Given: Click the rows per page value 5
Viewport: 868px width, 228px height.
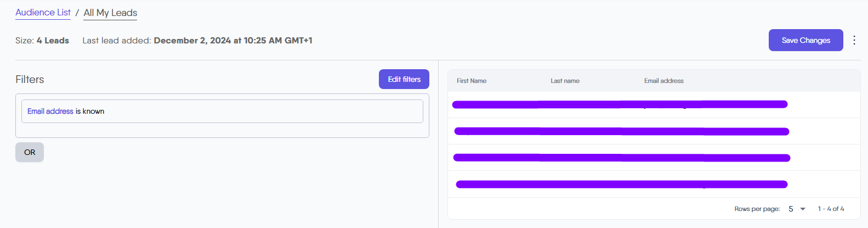Looking at the screenshot, I should point(791,209).
